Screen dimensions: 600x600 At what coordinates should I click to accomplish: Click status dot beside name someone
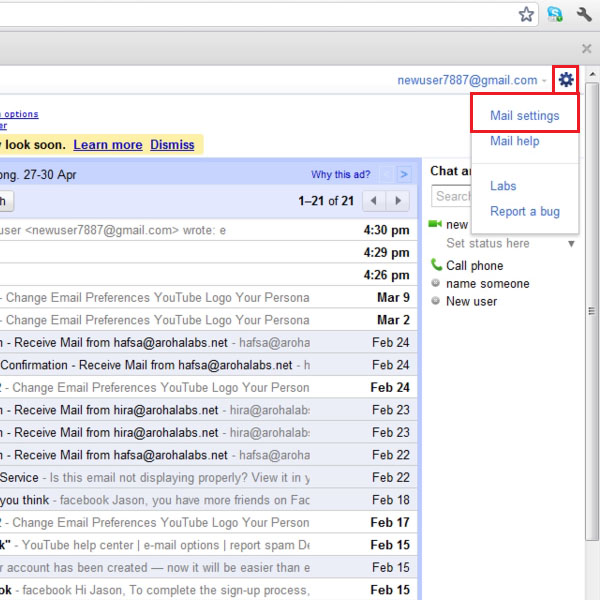click(x=435, y=283)
